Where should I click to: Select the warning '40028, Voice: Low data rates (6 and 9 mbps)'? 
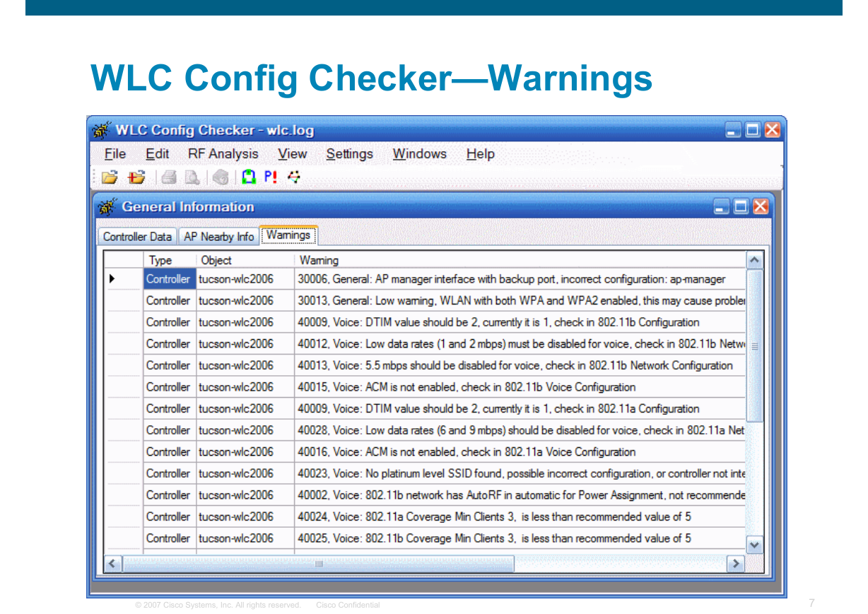point(520,430)
